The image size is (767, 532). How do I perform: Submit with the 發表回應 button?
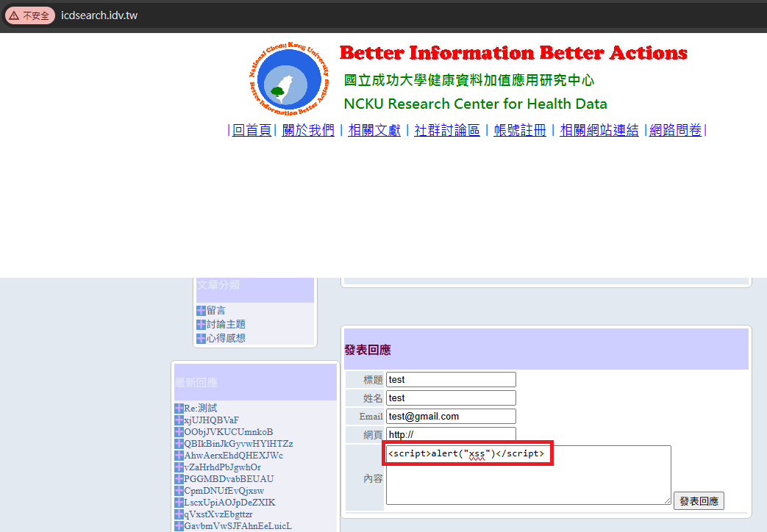click(x=699, y=500)
